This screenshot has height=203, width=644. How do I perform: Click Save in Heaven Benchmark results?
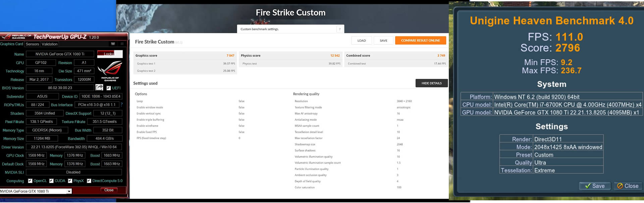pos(595,186)
